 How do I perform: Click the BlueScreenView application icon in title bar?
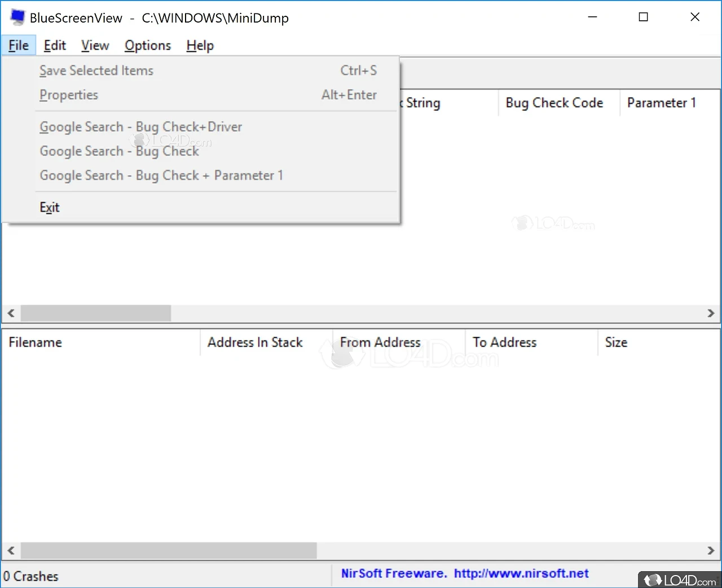16,17
